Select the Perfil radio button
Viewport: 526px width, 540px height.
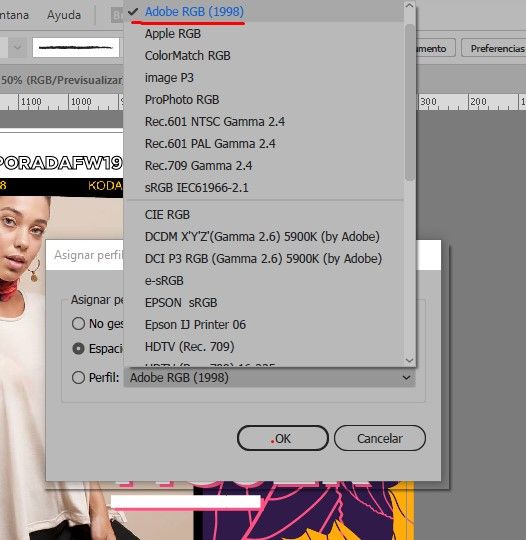click(78, 377)
